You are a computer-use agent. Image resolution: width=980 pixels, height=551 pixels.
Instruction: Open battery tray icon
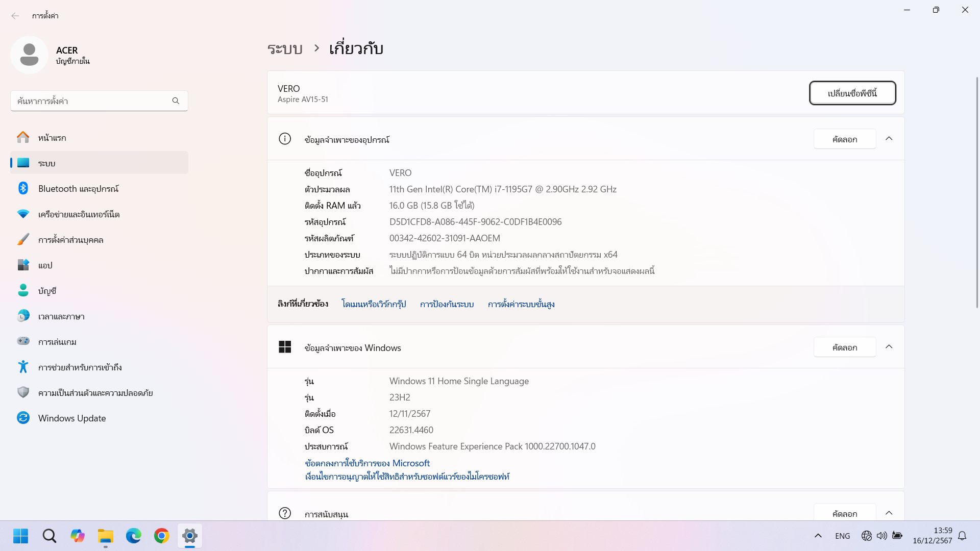897,536
